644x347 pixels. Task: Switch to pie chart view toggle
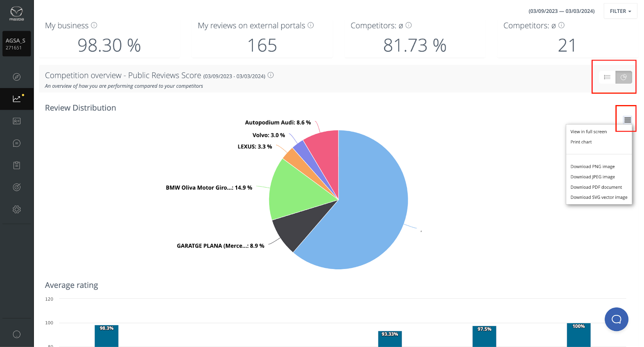coord(623,77)
